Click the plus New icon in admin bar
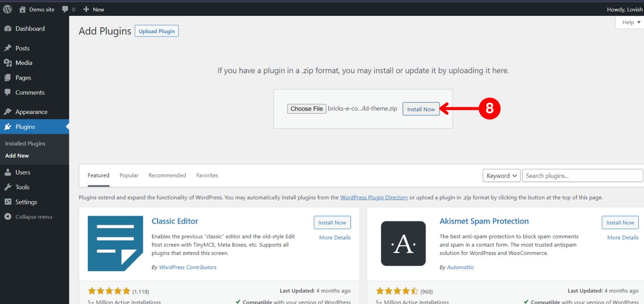 (86, 9)
